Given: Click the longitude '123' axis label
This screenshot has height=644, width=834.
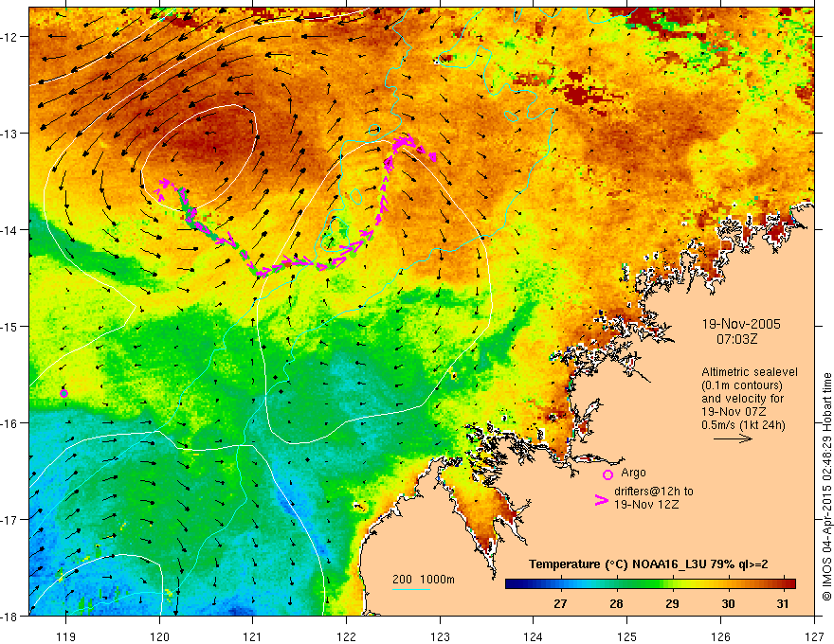Looking at the screenshot, I should [440, 636].
